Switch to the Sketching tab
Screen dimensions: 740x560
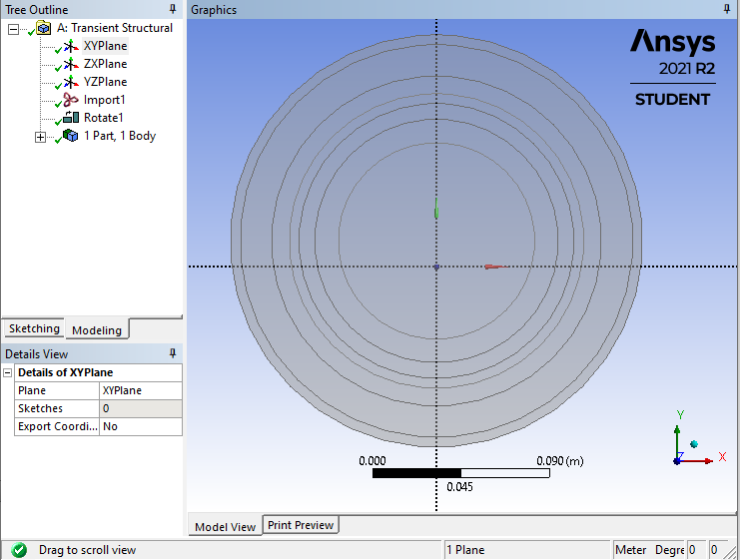point(34,328)
